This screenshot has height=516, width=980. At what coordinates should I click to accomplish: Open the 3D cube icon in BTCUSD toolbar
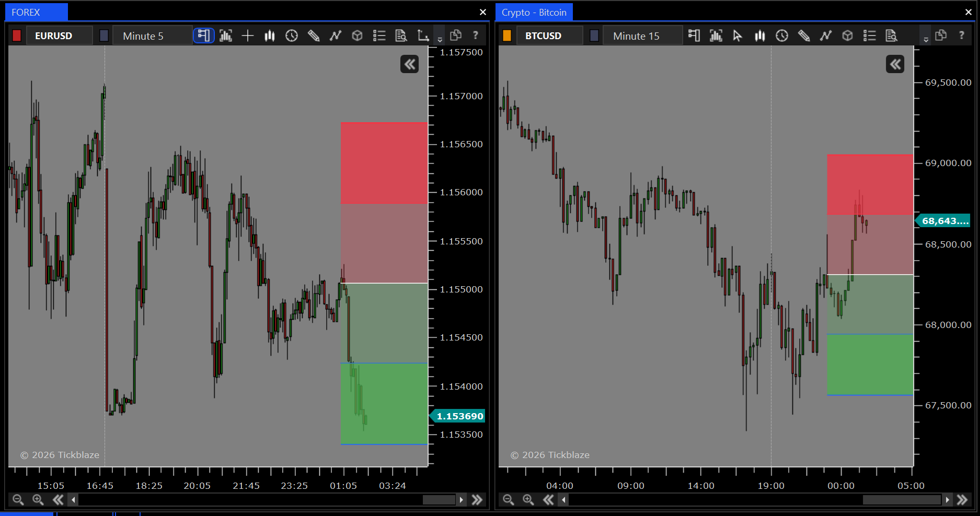[848, 36]
